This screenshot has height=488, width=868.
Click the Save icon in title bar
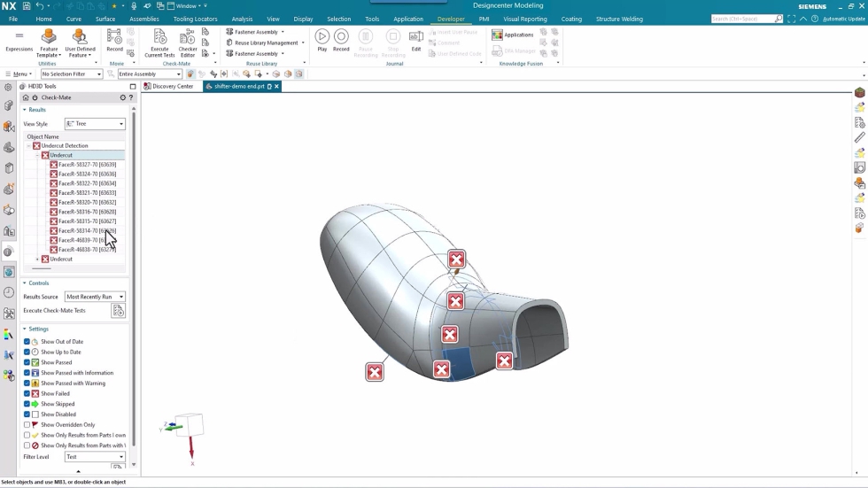point(26,5)
